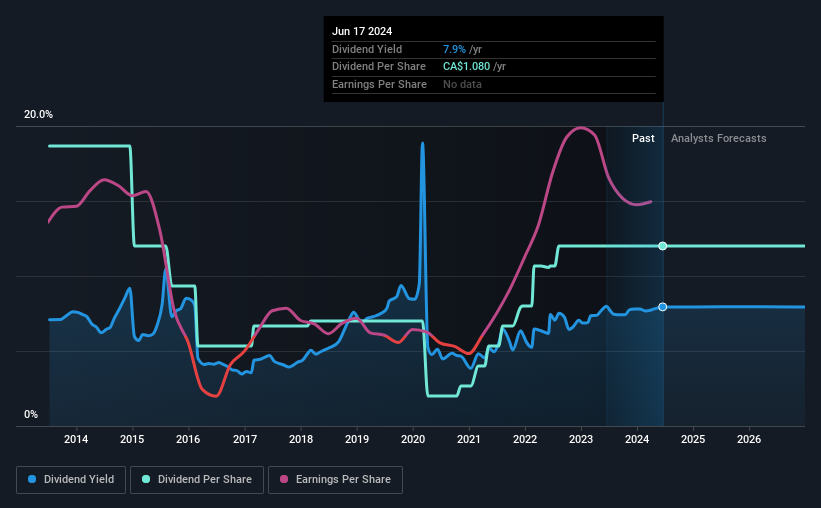Click the 2021 x-axis label

[x=469, y=439]
